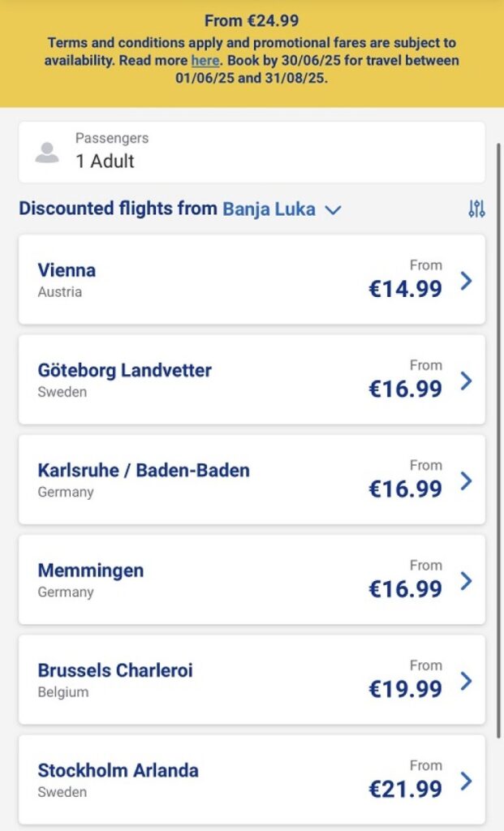This screenshot has height=831, width=504.
Task: Click the arrow on Brussels Charleroi row
Action: coord(466,681)
